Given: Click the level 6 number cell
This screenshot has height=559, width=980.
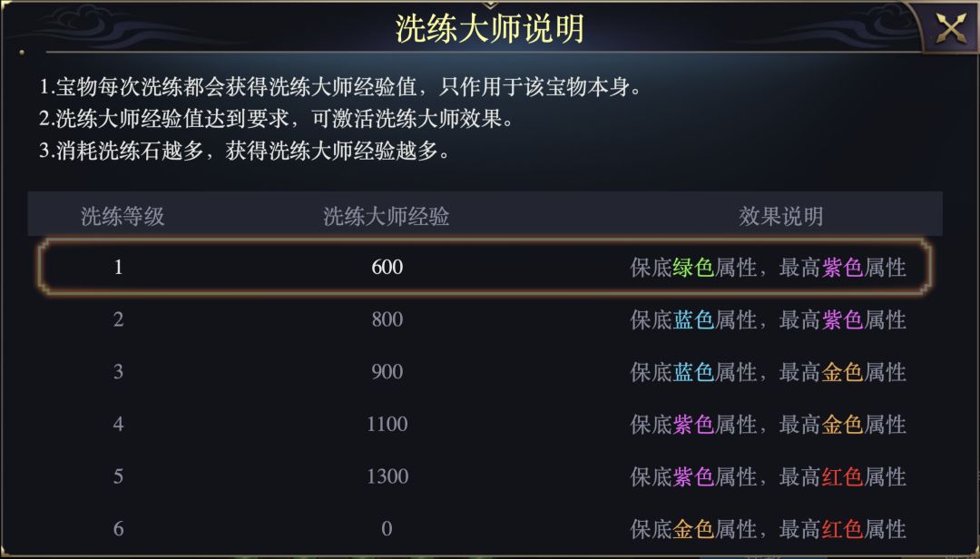Looking at the screenshot, I should pyautogui.click(x=118, y=529).
